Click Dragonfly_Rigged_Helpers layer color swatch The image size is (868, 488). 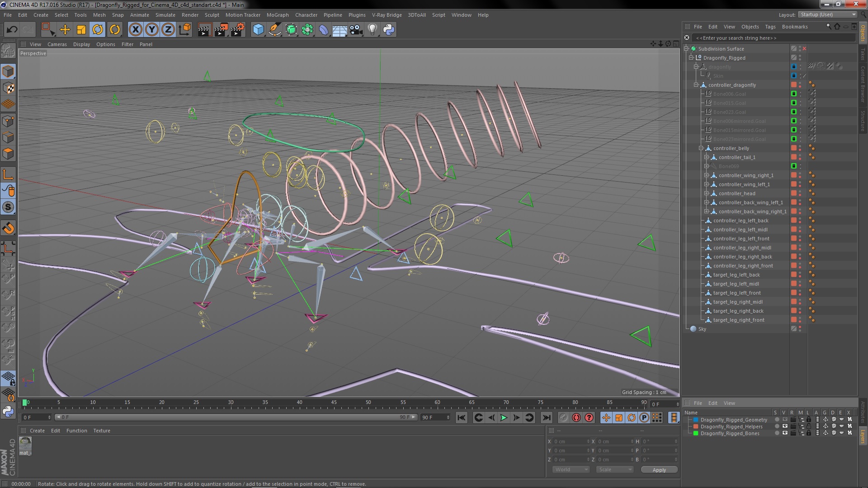pyautogui.click(x=696, y=427)
